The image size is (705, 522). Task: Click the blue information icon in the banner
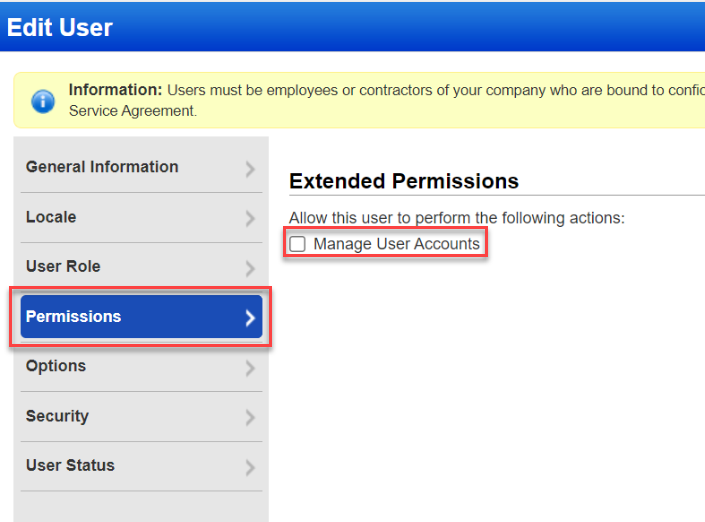click(x=43, y=101)
